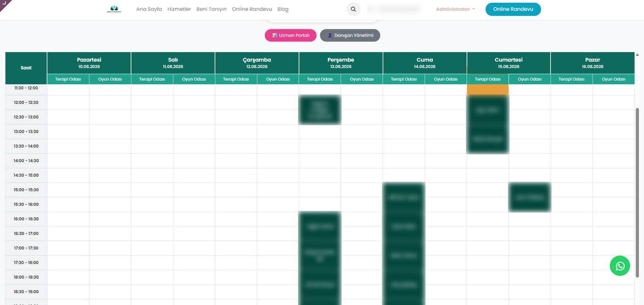Open Perşembe 12:00 Terapi Odası appointment

(x=320, y=109)
